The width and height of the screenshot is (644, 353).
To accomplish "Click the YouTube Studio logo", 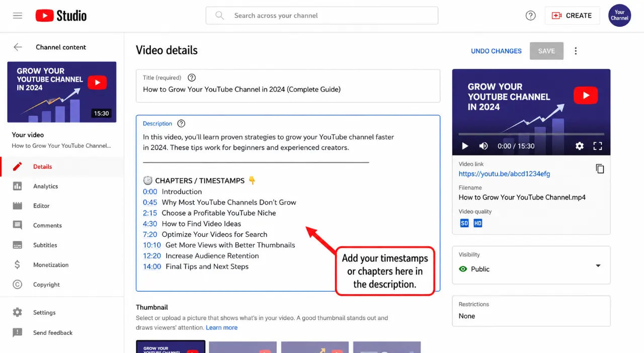I will pyautogui.click(x=61, y=16).
